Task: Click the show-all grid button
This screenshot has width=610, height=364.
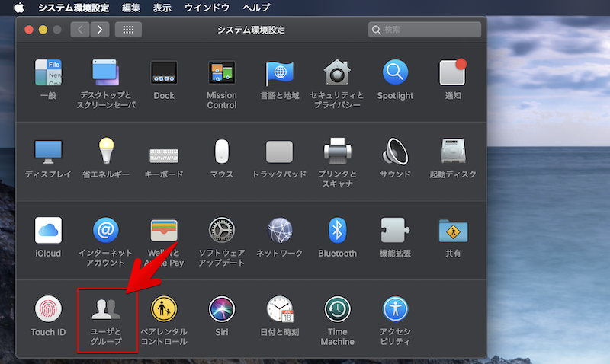Action: (x=128, y=30)
